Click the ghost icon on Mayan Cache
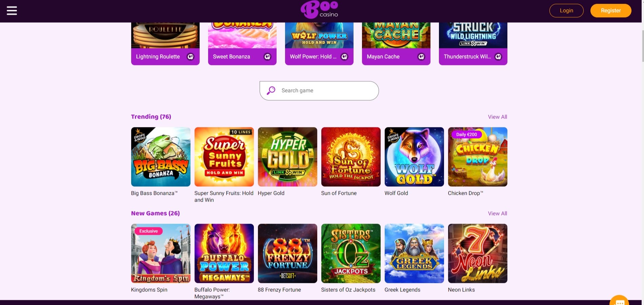The width and height of the screenshot is (644, 305). click(x=421, y=57)
